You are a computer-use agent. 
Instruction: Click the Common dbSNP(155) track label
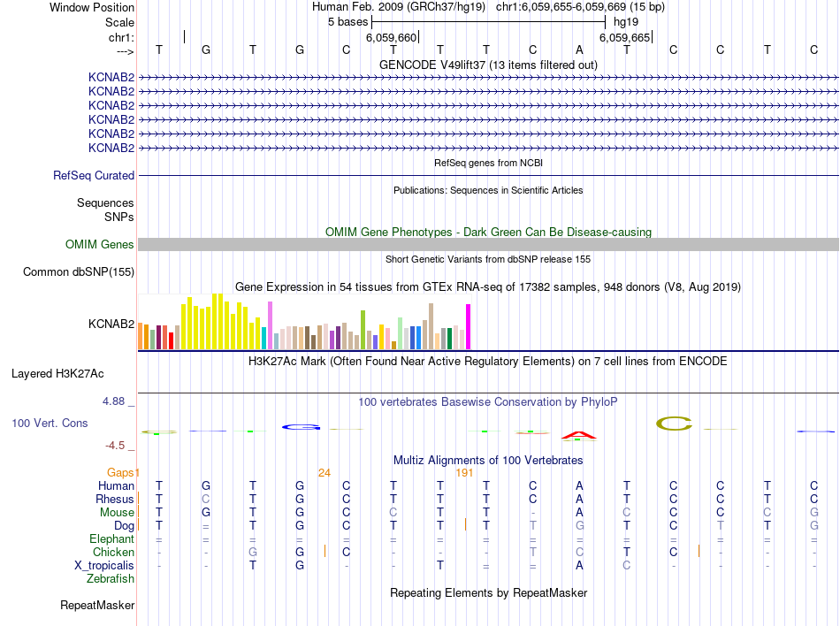[x=79, y=272]
